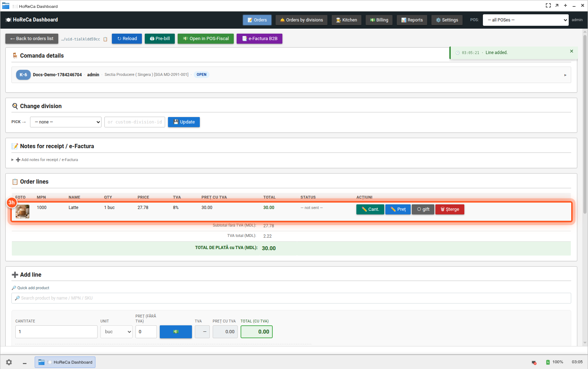Click the OPEN status badge
Image resolution: width=588 pixels, height=369 pixels.
202,75
